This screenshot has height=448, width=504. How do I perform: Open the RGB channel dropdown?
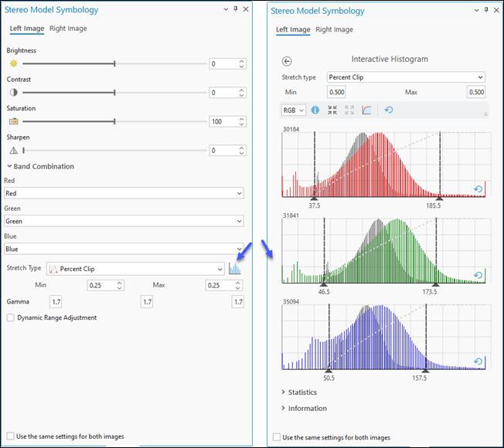295,110
